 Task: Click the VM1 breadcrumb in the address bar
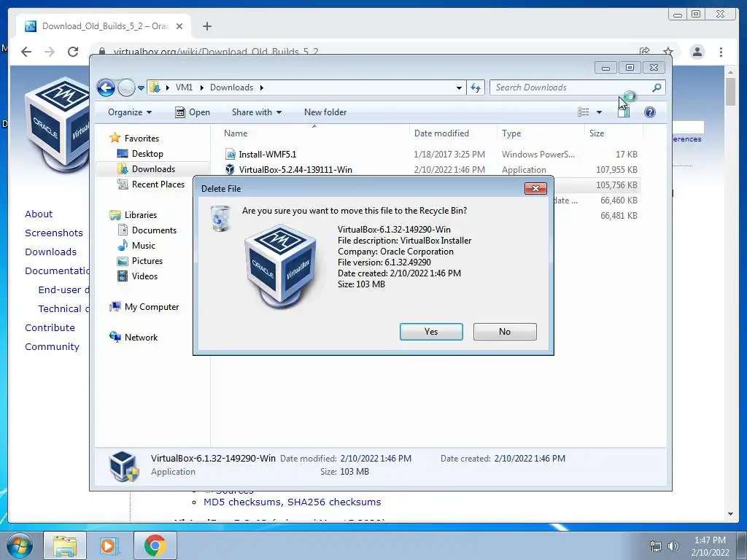coord(184,87)
